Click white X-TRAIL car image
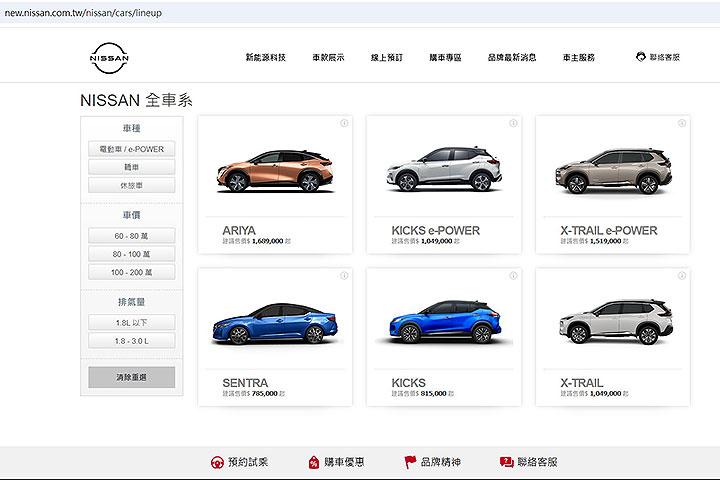The image size is (720, 480). 616,322
